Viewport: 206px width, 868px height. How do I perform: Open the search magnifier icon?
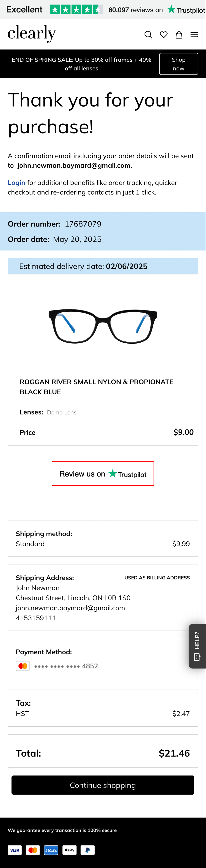click(148, 35)
